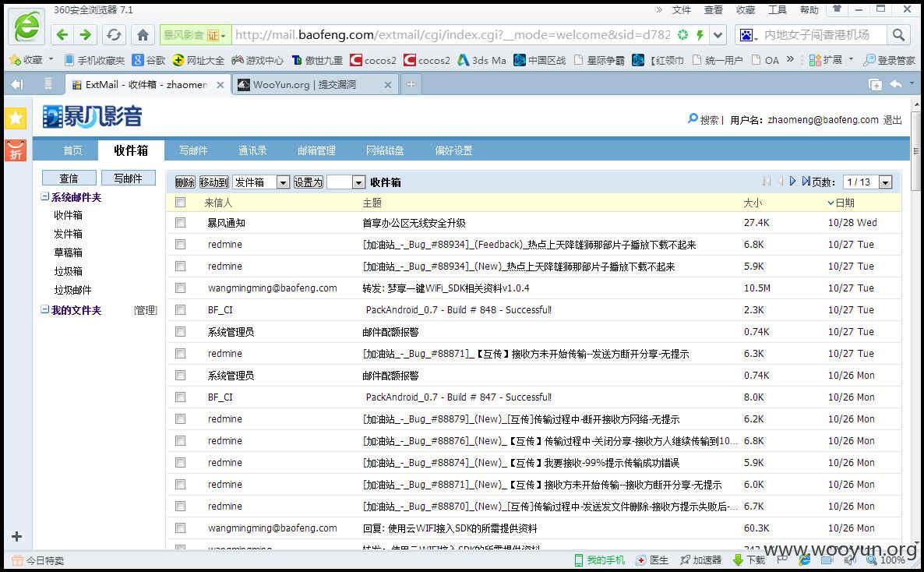Open 通讯录 tab

pos(252,150)
